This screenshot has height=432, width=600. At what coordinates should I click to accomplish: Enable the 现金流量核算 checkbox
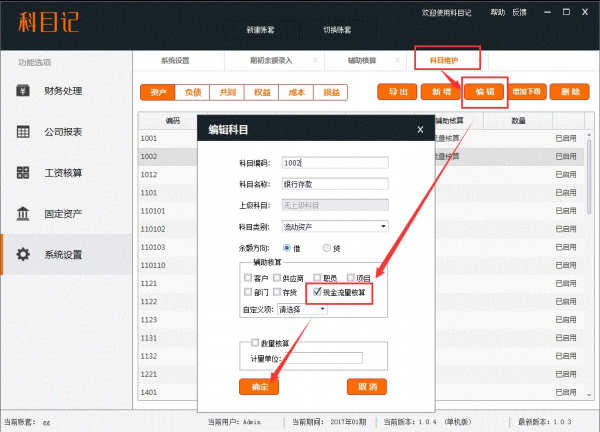317,292
